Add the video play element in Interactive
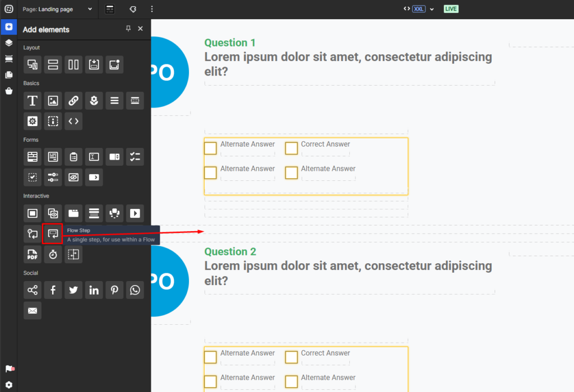Screen dimensions: 574x392 click(135, 213)
